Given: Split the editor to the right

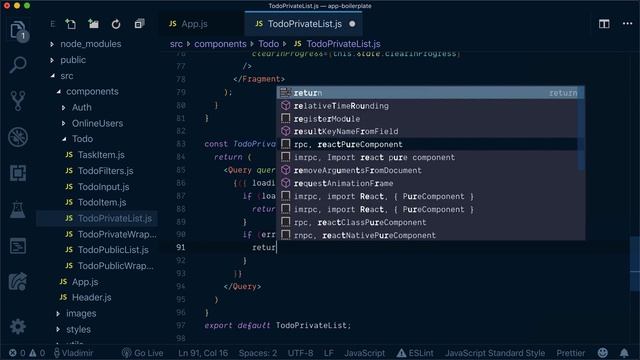Looking at the screenshot, I should click(604, 24).
